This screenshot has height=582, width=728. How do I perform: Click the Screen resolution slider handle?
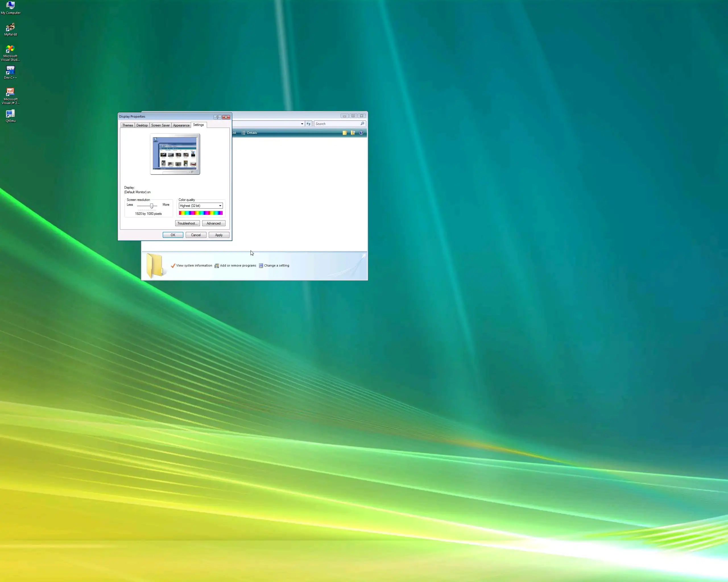pyautogui.click(x=152, y=206)
